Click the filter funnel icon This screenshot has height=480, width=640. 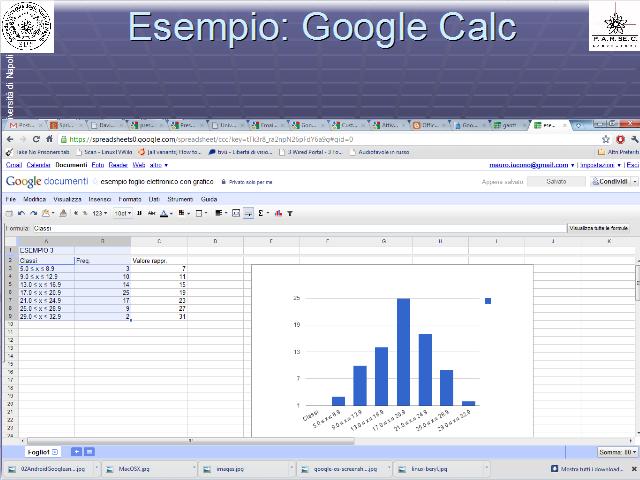(290, 213)
